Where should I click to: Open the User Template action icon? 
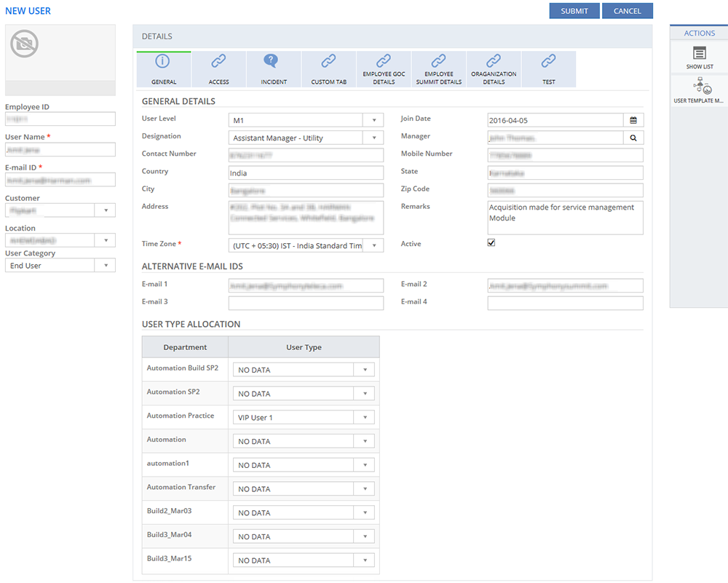pyautogui.click(x=703, y=86)
